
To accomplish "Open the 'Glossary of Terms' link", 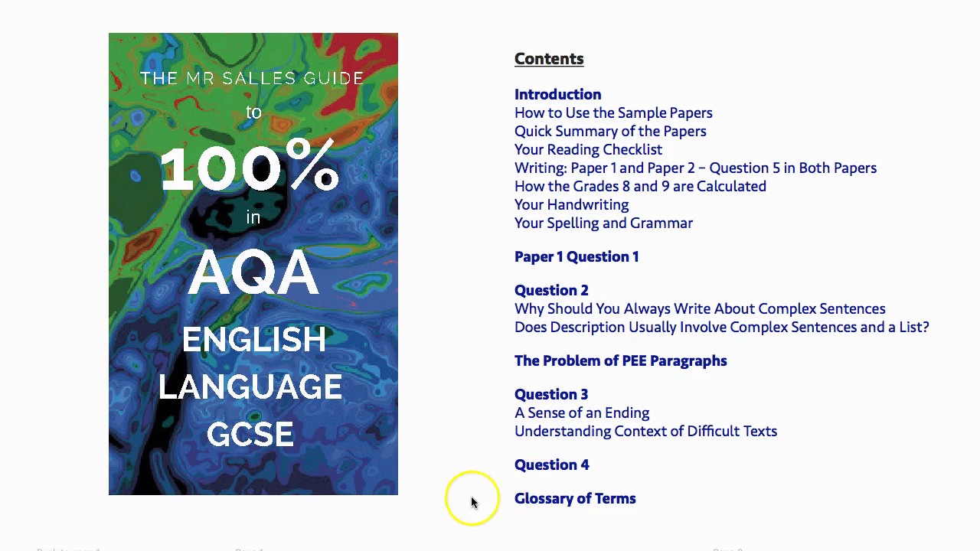I will [575, 498].
